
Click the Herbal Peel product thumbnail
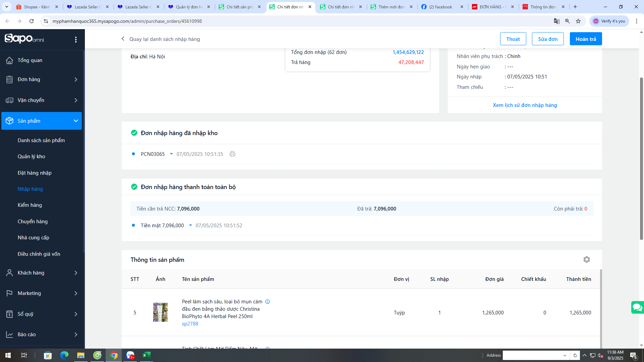pyautogui.click(x=160, y=312)
